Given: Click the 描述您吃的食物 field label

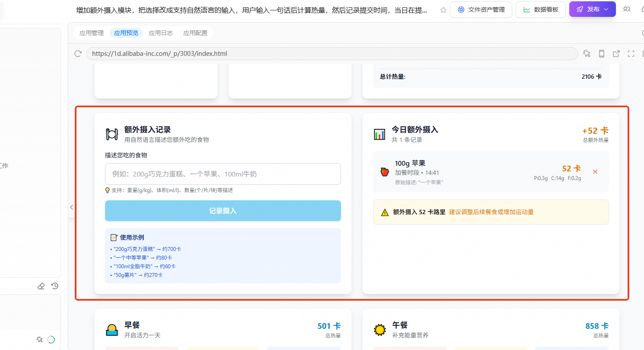Looking at the screenshot, I should [x=126, y=155].
